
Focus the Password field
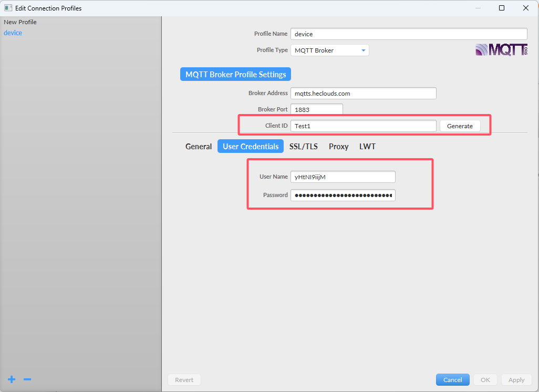(343, 195)
